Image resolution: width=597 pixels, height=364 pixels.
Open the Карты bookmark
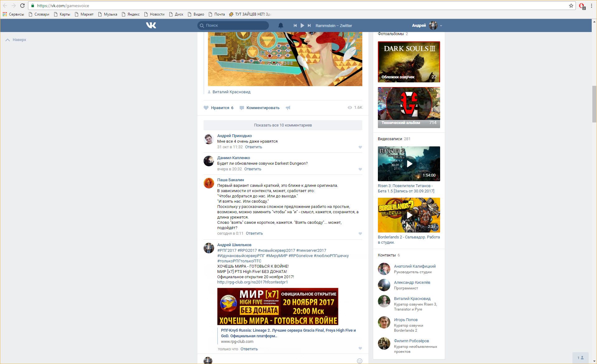[62, 14]
